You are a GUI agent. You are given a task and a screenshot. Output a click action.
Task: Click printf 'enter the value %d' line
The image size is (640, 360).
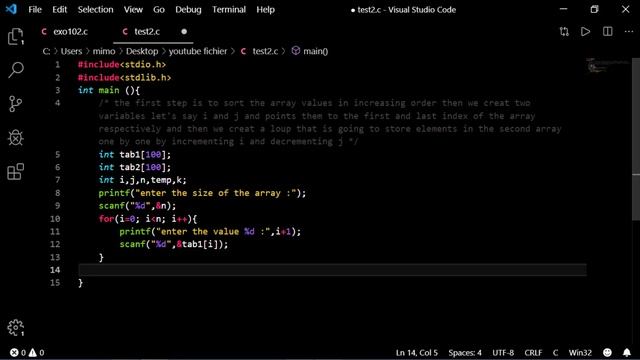(210, 231)
